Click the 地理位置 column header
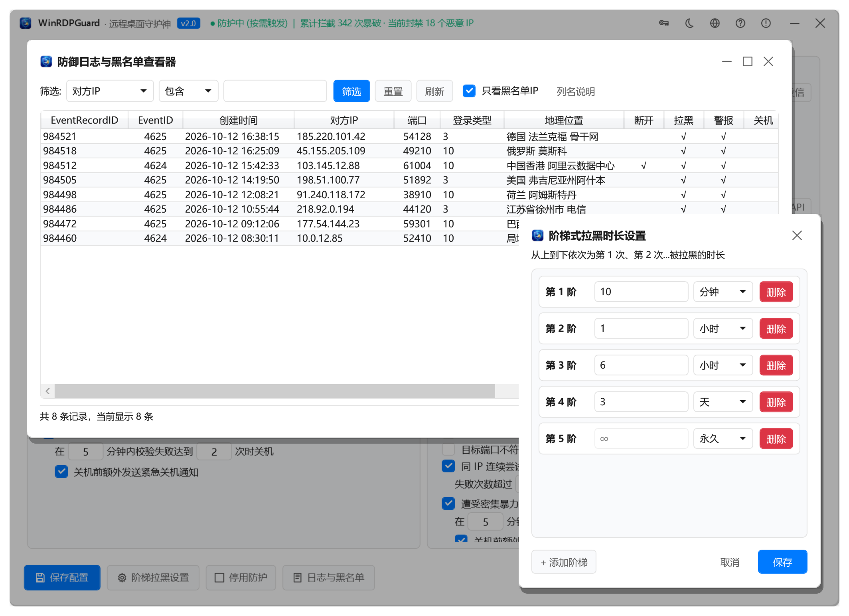Screen dimensions: 849x616 click(564, 120)
